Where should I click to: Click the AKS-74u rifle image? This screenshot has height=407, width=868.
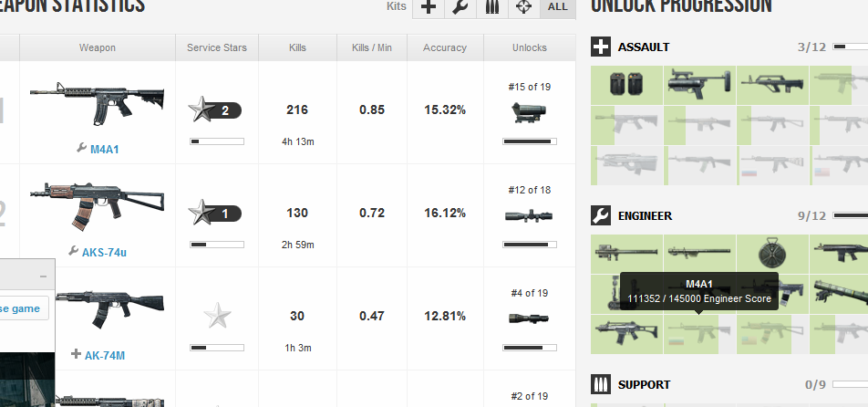point(97,205)
